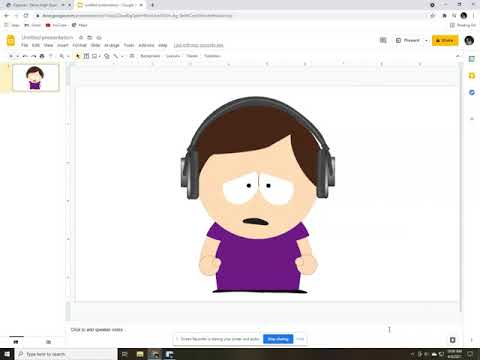Open the Help menu
Screen dimensions: 480x360
pyautogui.click(x=163, y=45)
